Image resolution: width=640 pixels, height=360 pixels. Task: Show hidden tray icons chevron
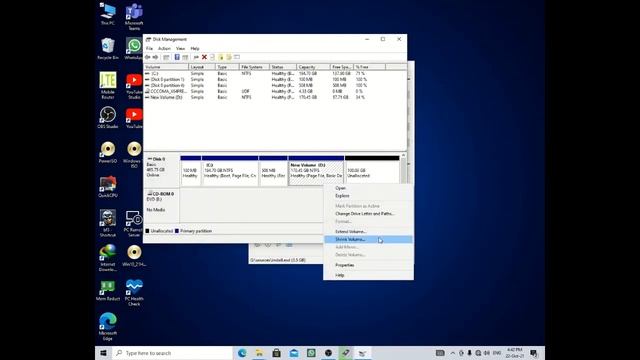[x=453, y=353]
